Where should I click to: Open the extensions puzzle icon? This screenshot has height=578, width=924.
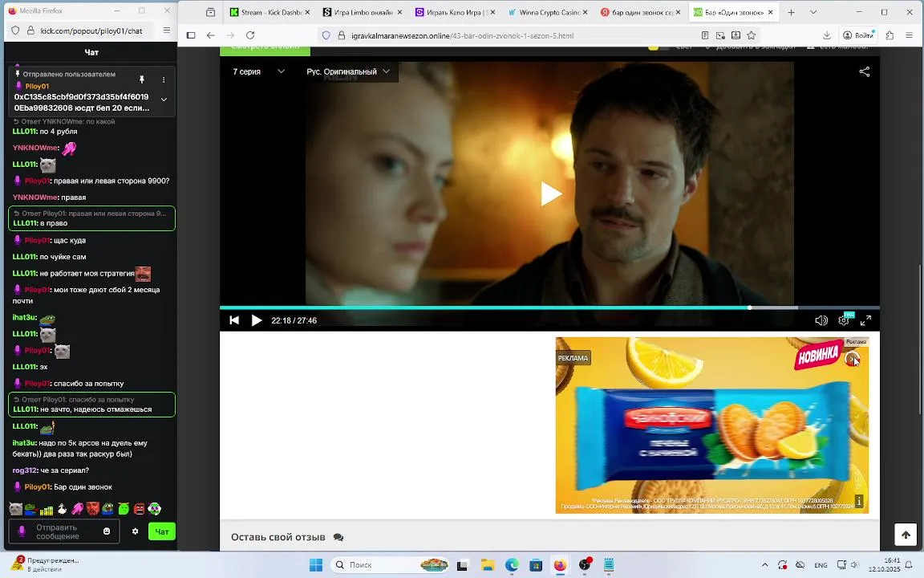pos(890,35)
